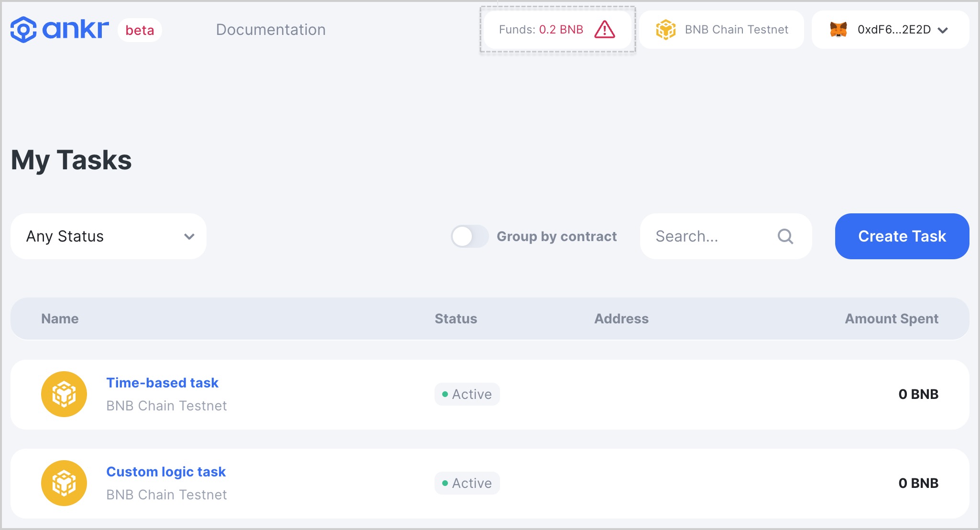Click the Address column header
This screenshot has width=980, height=530.
pyautogui.click(x=621, y=319)
